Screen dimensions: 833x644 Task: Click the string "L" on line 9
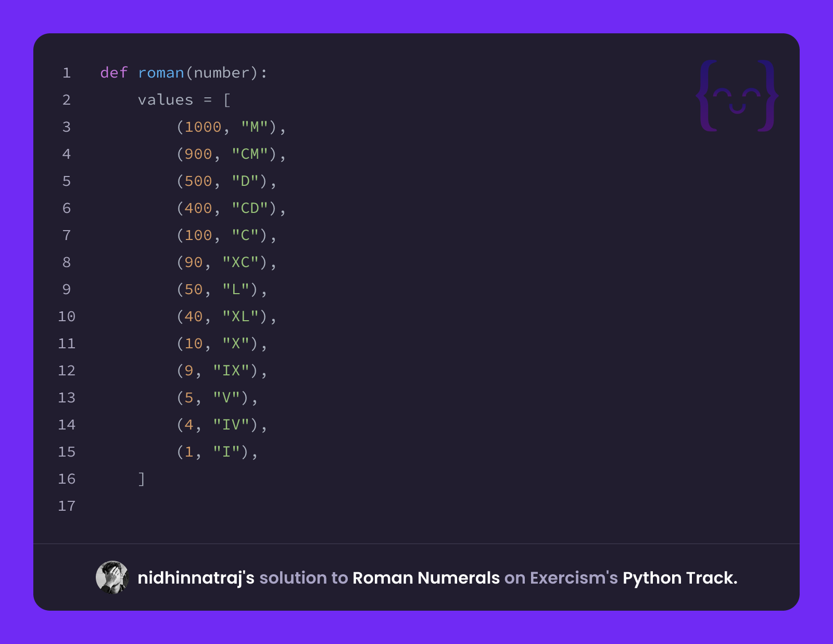tap(236, 289)
